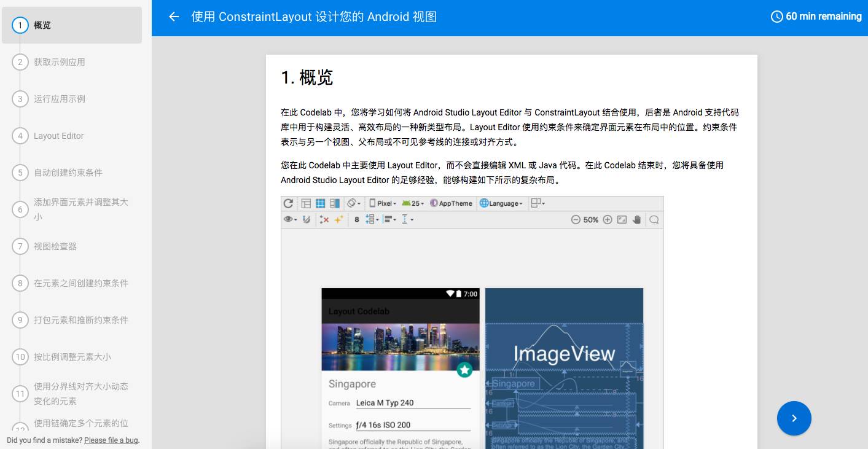Click the 'Please file a bug' link
Screen dimensions: 868x449
pos(111,440)
